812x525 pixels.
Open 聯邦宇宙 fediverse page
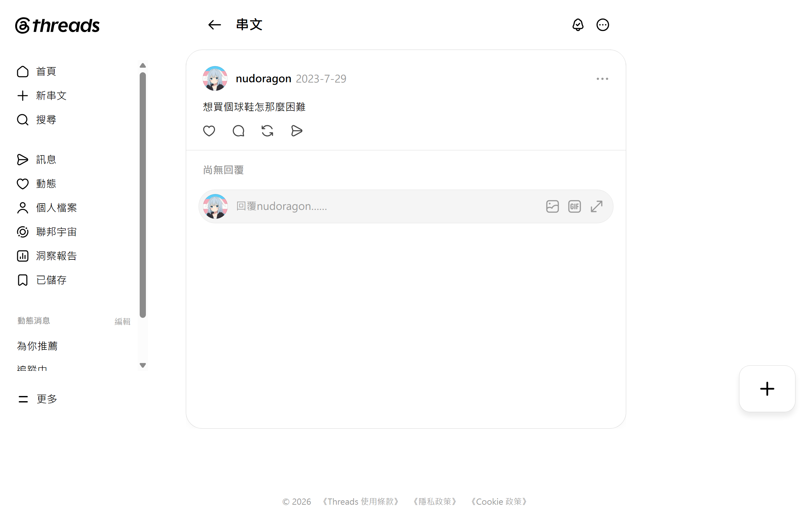pyautogui.click(x=47, y=232)
